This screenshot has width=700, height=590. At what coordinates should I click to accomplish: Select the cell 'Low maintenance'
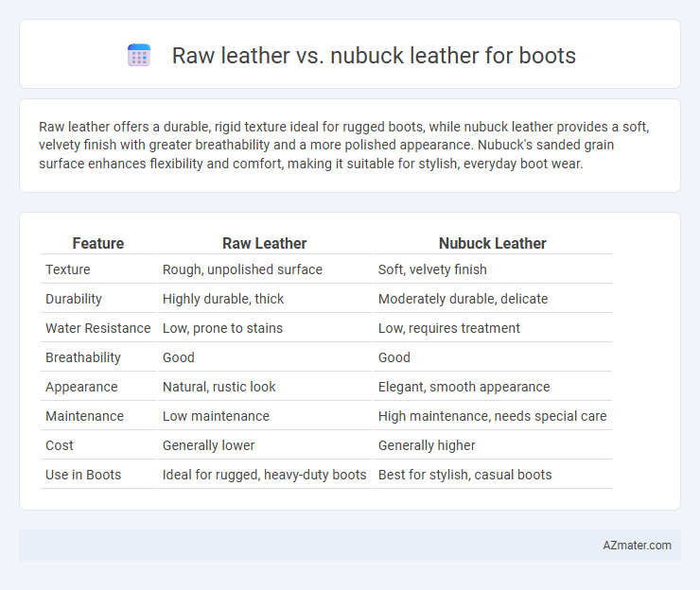coord(216,416)
